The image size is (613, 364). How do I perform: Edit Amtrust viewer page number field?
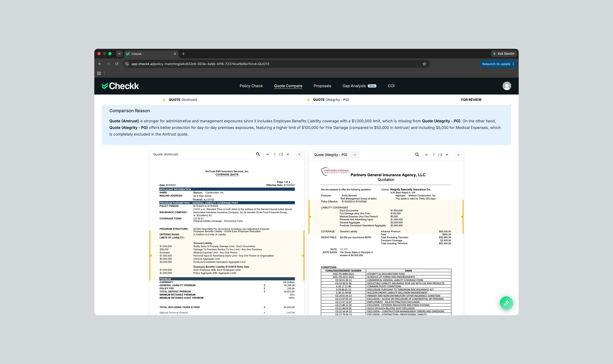[275, 154]
